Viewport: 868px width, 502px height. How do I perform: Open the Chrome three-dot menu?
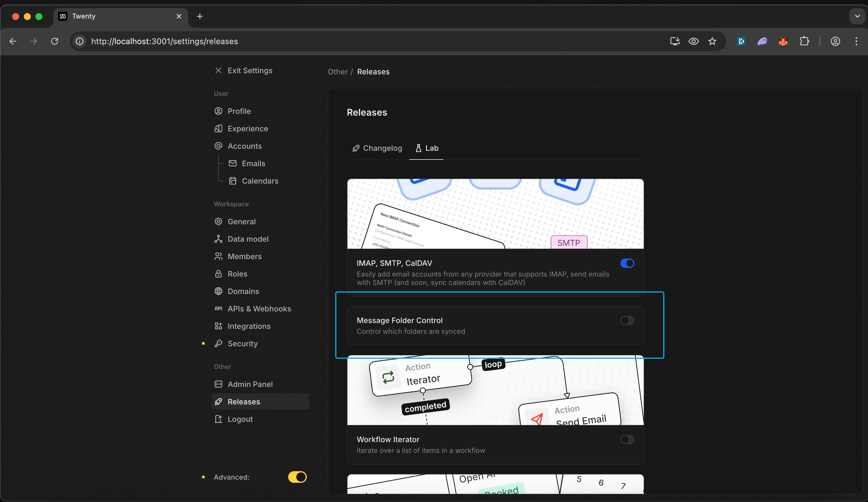[856, 41]
